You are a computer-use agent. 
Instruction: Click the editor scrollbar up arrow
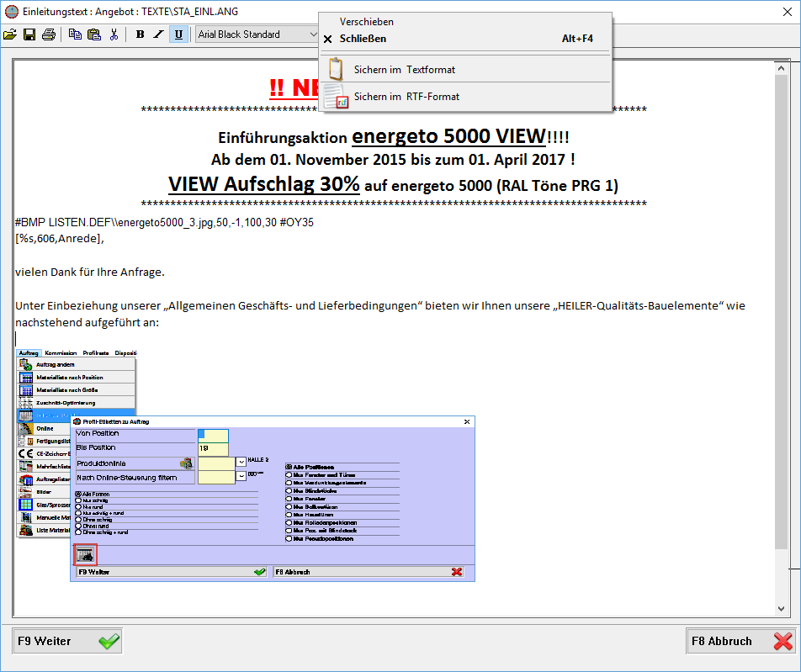click(781, 68)
